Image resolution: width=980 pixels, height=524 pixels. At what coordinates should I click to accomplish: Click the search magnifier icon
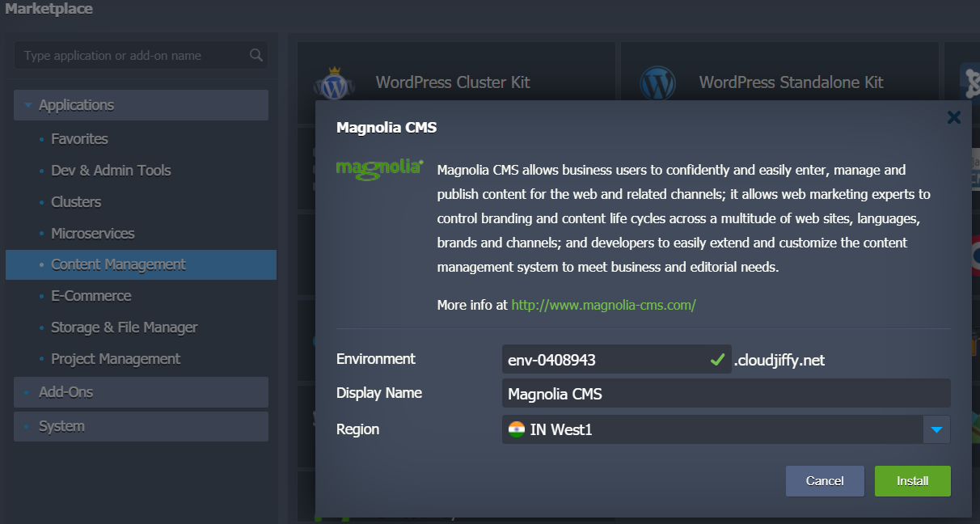pyautogui.click(x=256, y=56)
